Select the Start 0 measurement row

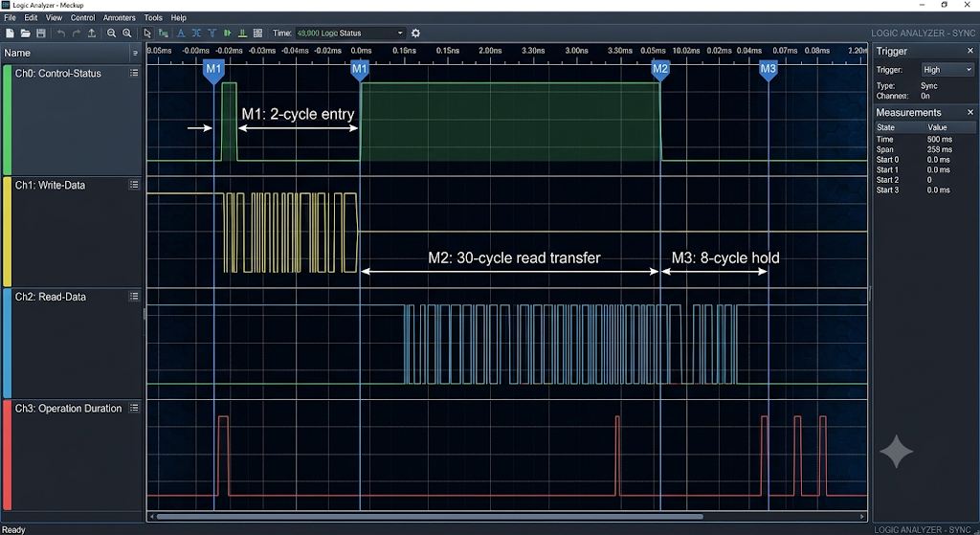click(925, 160)
